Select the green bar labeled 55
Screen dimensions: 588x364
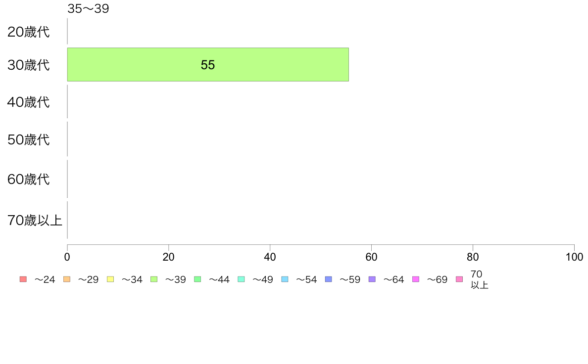(208, 64)
